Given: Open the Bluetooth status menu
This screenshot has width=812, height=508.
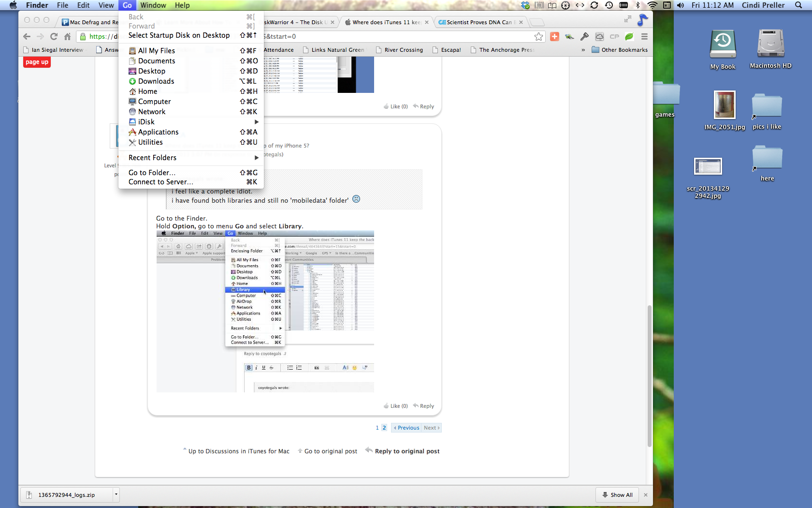Looking at the screenshot, I should pyautogui.click(x=638, y=5).
